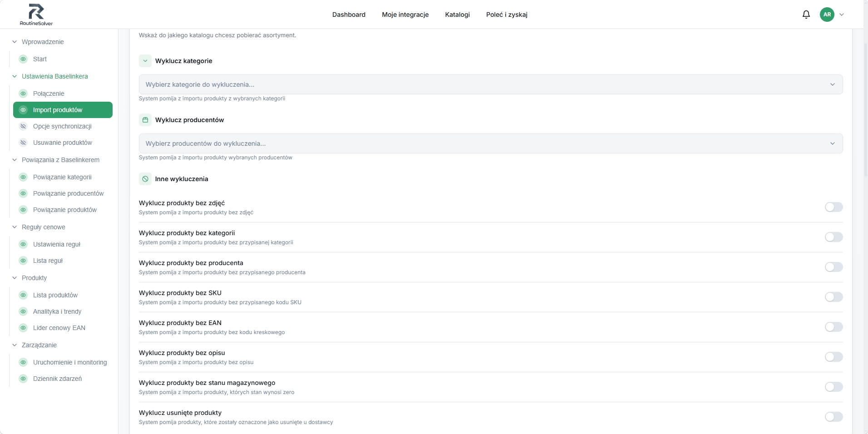Click the RoutineSolver logo

[x=36, y=15]
